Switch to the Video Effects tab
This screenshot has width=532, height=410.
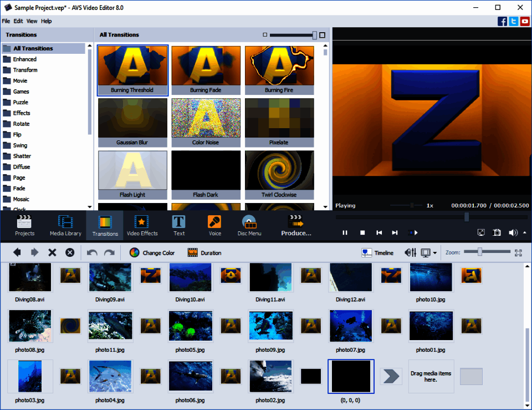click(x=142, y=225)
